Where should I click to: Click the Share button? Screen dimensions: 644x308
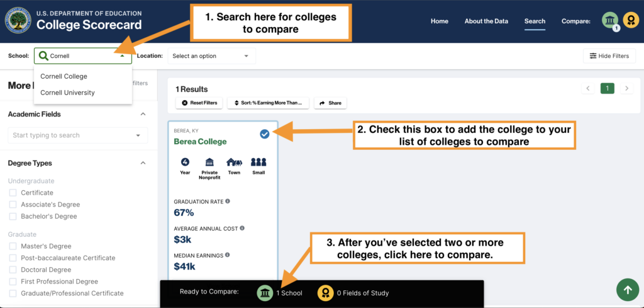pos(330,103)
